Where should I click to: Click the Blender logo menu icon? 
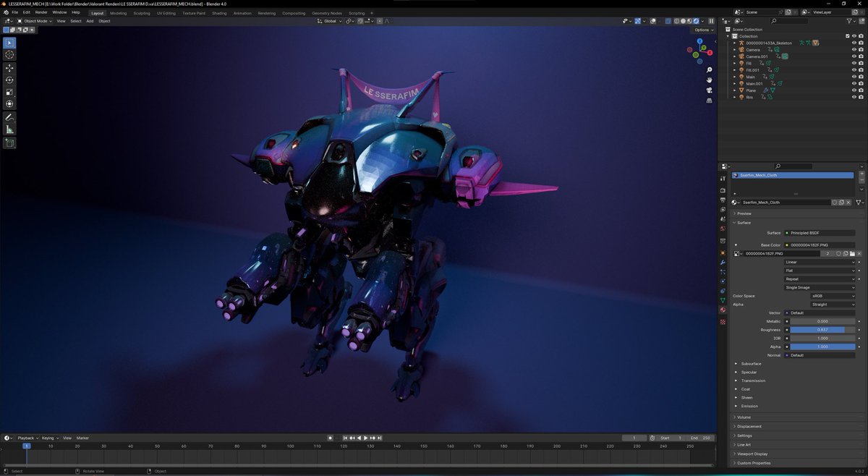4,12
